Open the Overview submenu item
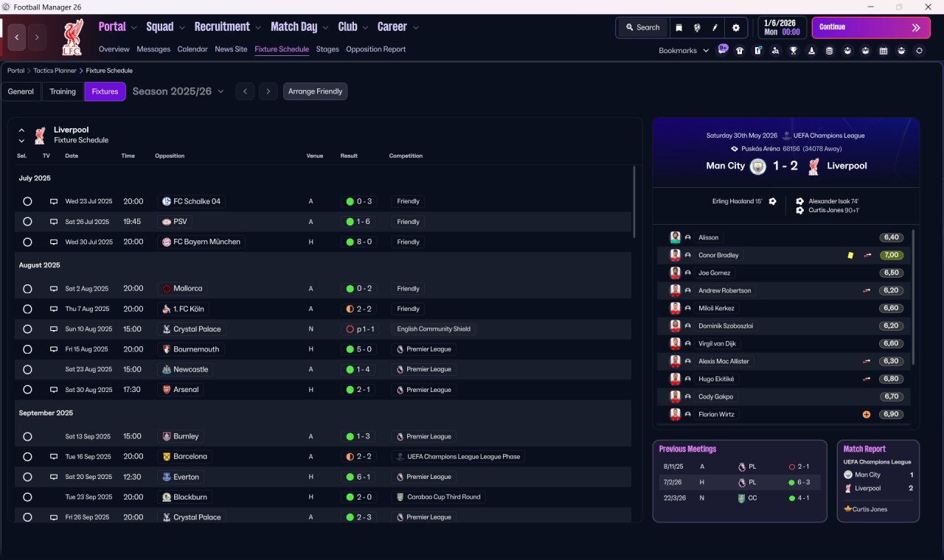The image size is (944, 560). [114, 49]
